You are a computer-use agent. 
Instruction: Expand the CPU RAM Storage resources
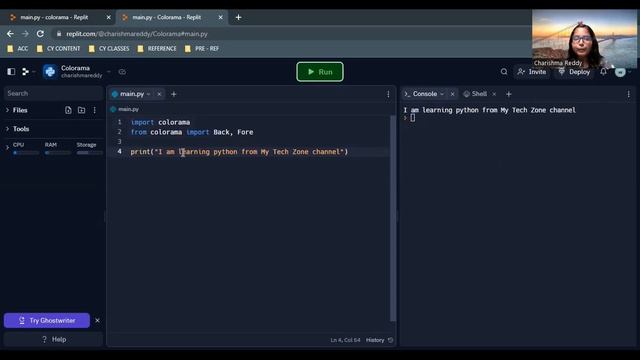(7, 148)
